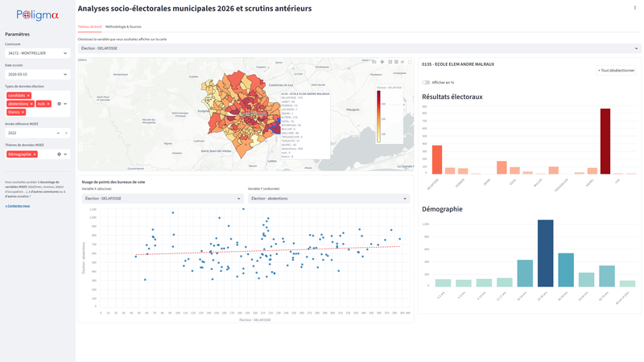
Task: Open the Commune dropdown (34172 - MONTPELLIER)
Action: pos(37,53)
